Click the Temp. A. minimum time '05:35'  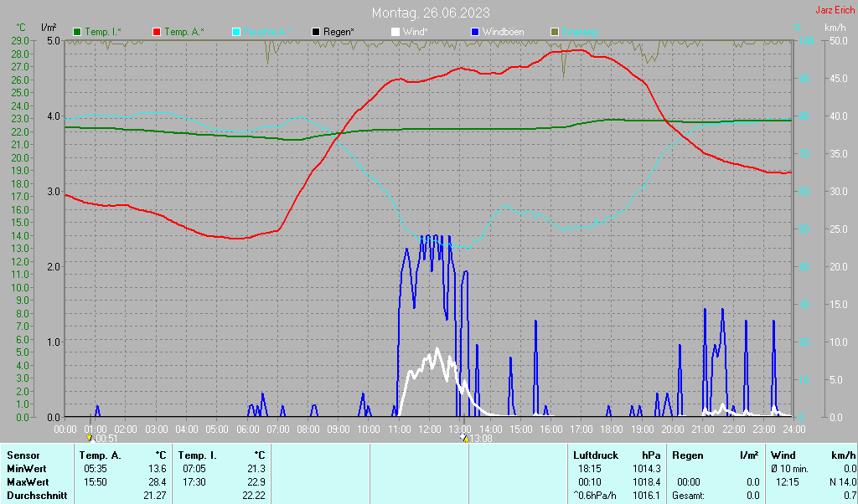click(x=96, y=469)
